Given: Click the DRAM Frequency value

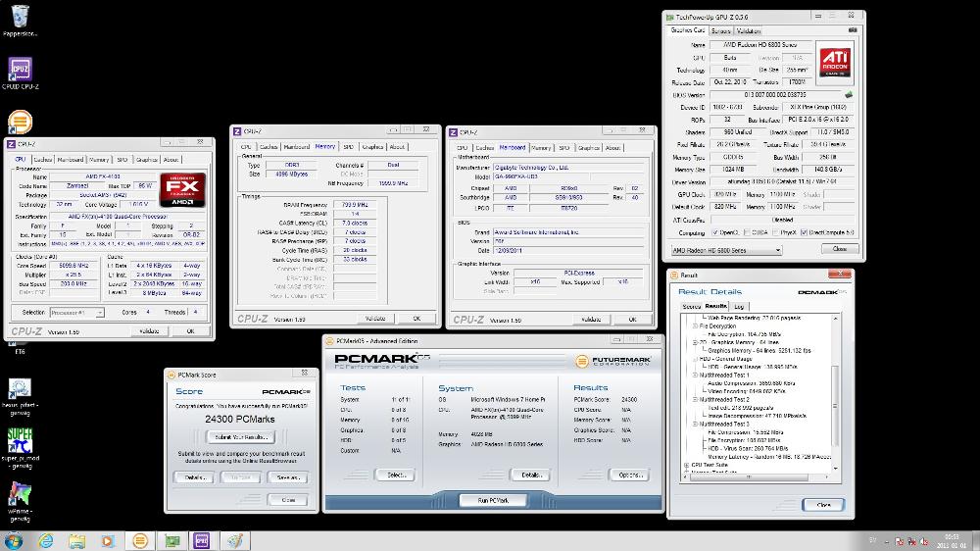Looking at the screenshot, I should tap(355, 205).
